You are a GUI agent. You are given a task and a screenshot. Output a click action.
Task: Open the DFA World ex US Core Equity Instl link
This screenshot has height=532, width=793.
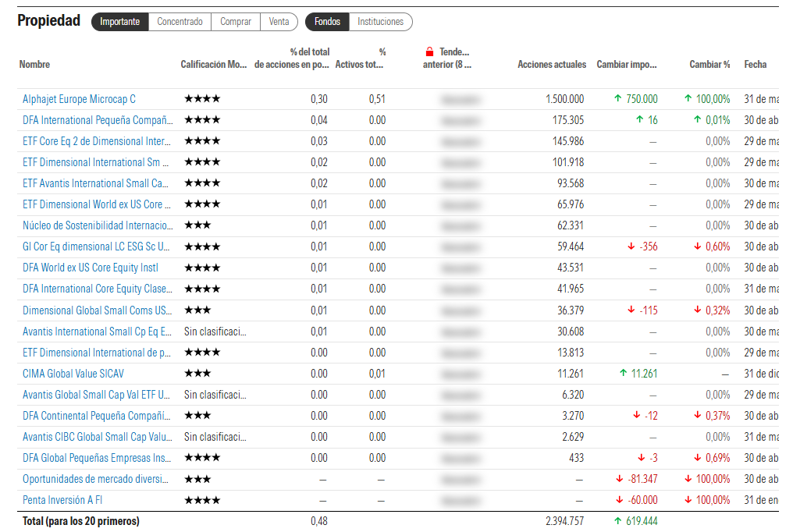point(91,268)
